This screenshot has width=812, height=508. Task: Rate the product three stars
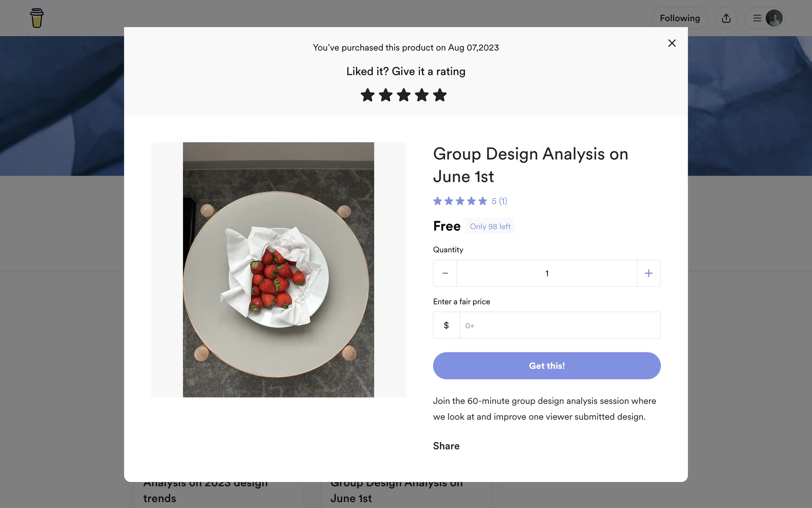pos(404,95)
